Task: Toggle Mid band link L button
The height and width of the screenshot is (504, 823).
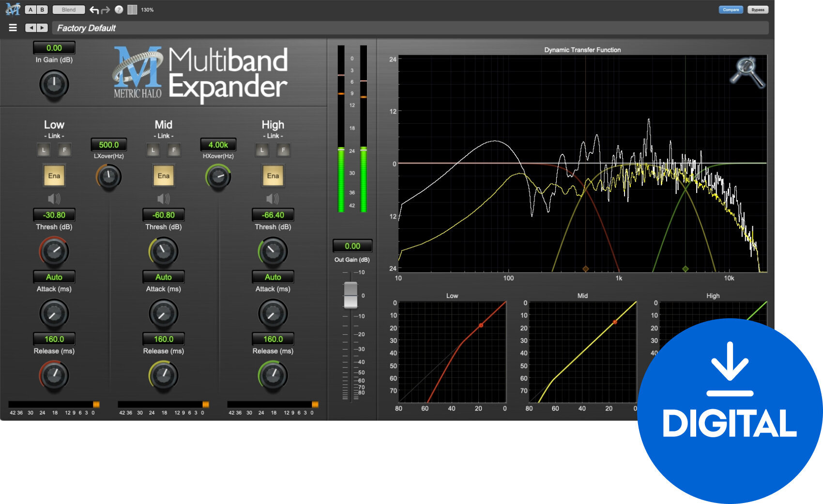Action: click(153, 150)
